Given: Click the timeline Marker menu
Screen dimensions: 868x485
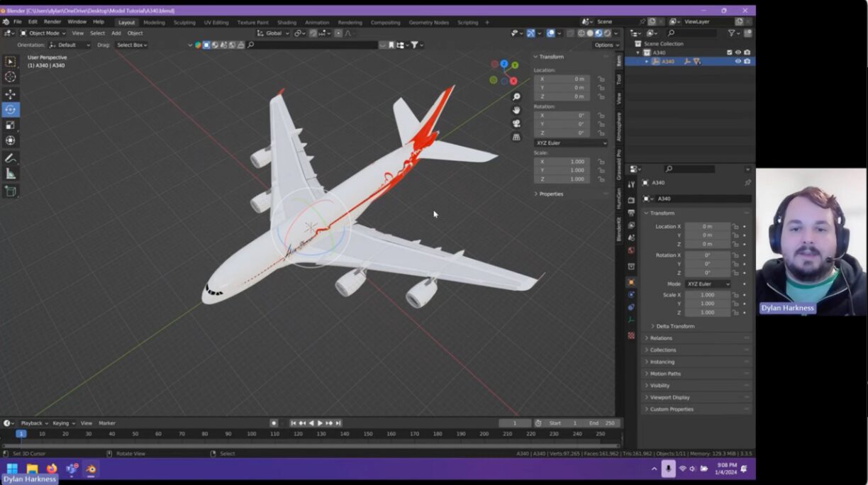Looking at the screenshot, I should [x=107, y=423].
